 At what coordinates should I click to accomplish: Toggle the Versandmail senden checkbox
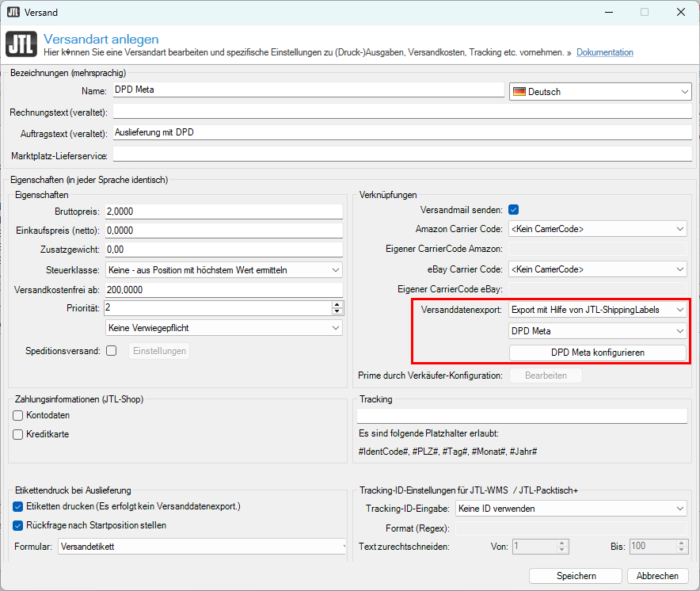tap(513, 210)
